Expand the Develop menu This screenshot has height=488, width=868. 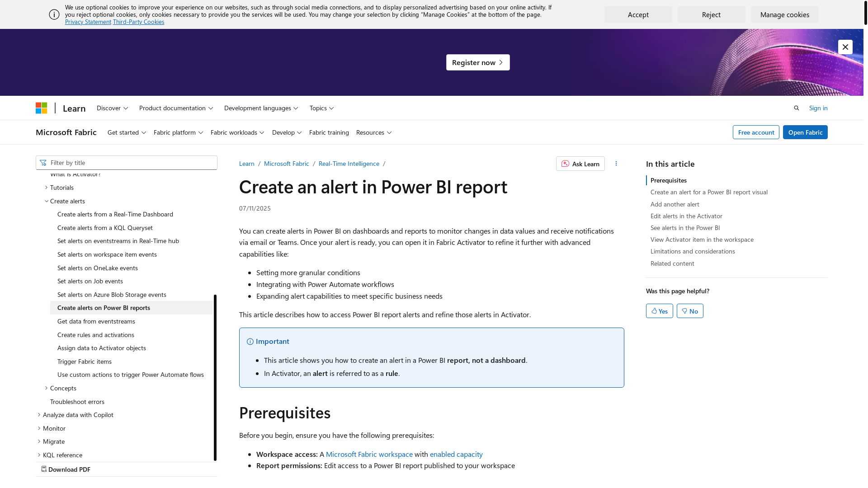coord(287,132)
